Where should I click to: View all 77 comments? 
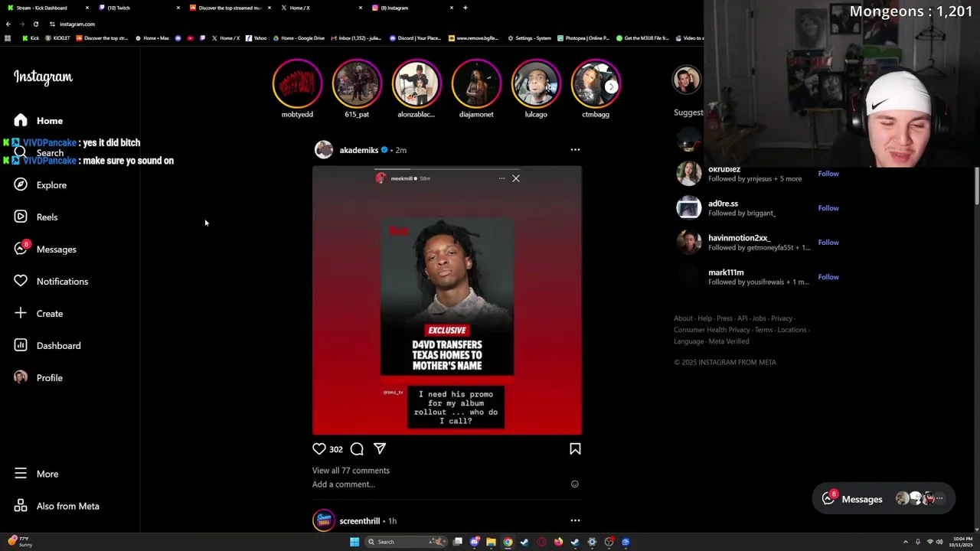pos(351,471)
